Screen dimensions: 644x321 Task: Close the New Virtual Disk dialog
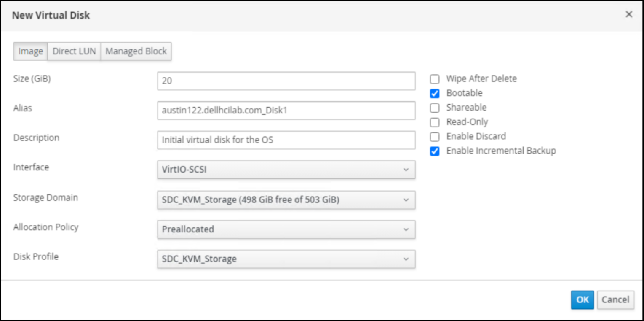click(629, 14)
